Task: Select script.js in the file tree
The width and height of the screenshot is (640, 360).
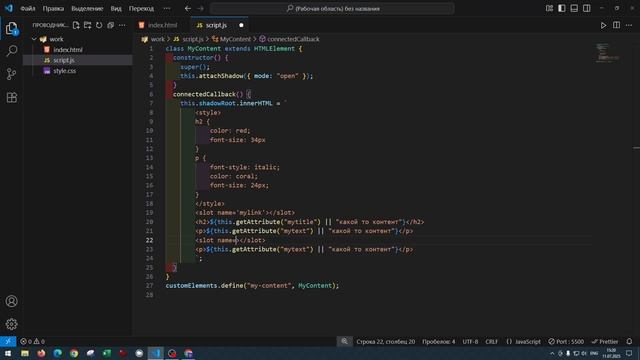Action: (x=64, y=60)
